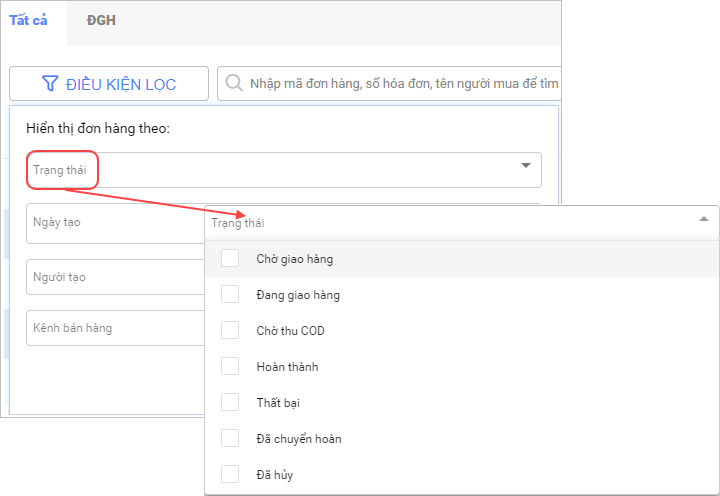Viewport: 720px width, 496px height.
Task: Tick the Đang giao hàng checkbox
Action: point(230,294)
